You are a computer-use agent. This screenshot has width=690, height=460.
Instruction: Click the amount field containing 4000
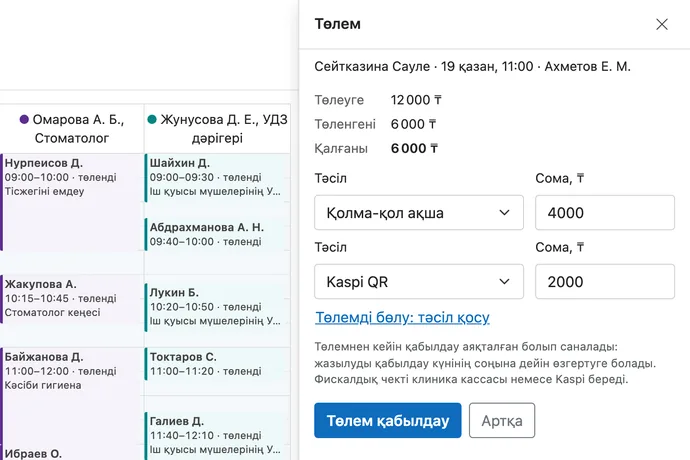[605, 213]
